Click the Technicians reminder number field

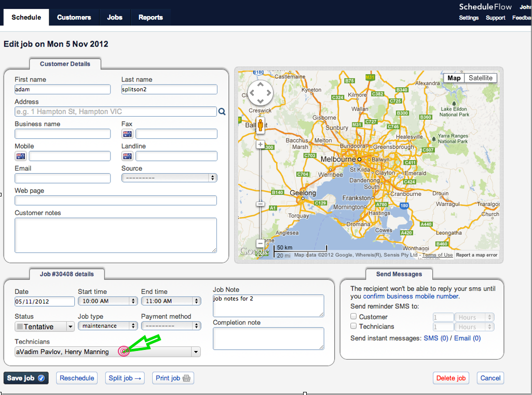click(443, 327)
